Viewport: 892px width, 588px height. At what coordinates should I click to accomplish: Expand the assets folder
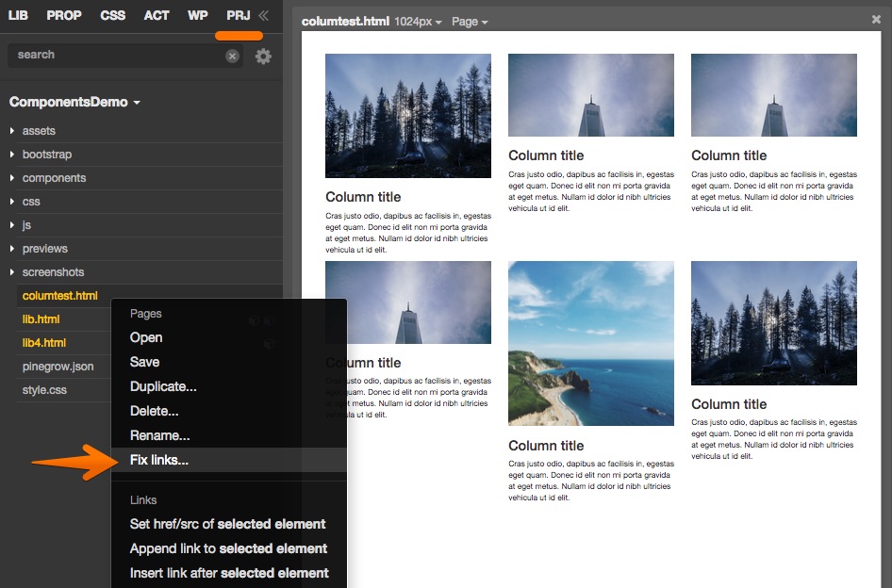click(12, 131)
